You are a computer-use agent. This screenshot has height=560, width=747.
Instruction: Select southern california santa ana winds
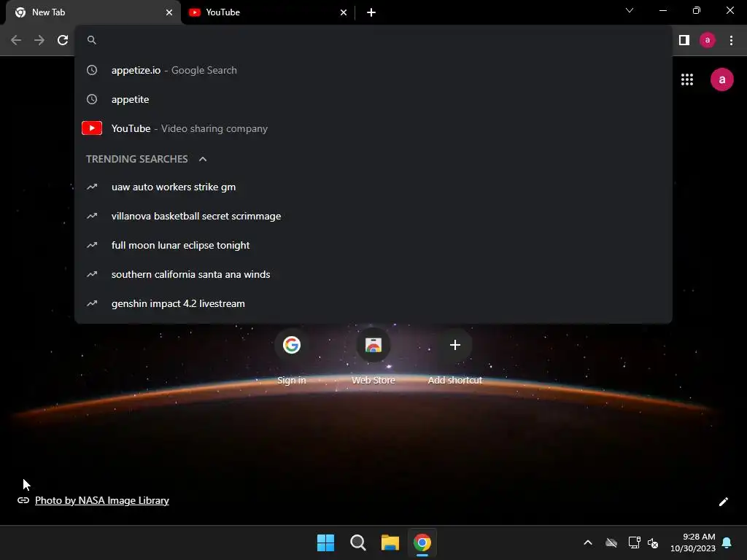(x=373, y=274)
